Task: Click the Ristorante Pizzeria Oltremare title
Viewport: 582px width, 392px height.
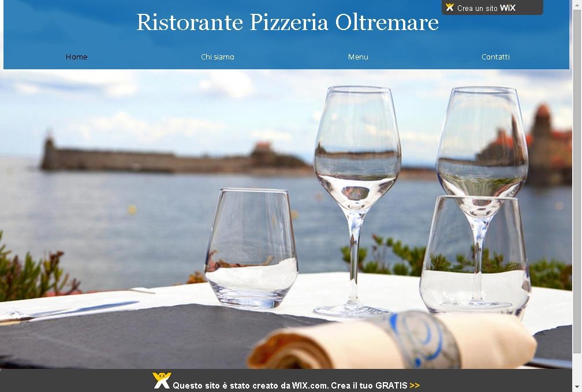Action: pos(288,23)
